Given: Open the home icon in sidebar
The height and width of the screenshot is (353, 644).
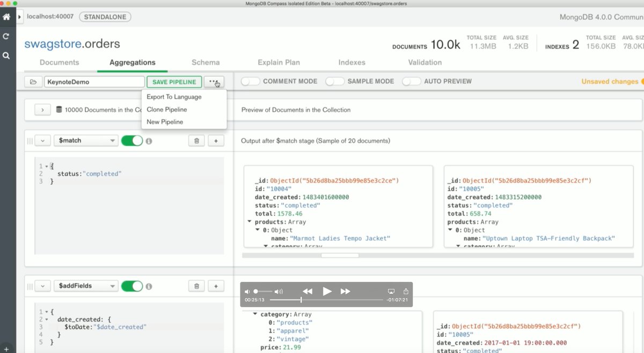Looking at the screenshot, I should (x=6, y=17).
